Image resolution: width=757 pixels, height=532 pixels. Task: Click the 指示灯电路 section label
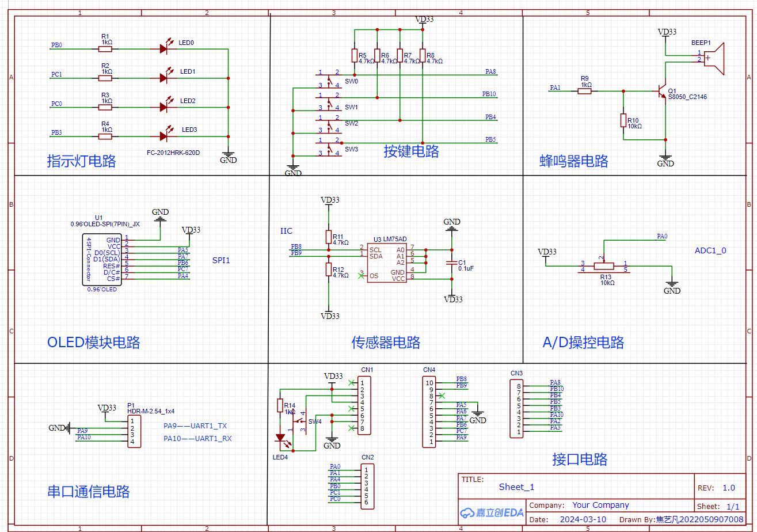(81, 161)
